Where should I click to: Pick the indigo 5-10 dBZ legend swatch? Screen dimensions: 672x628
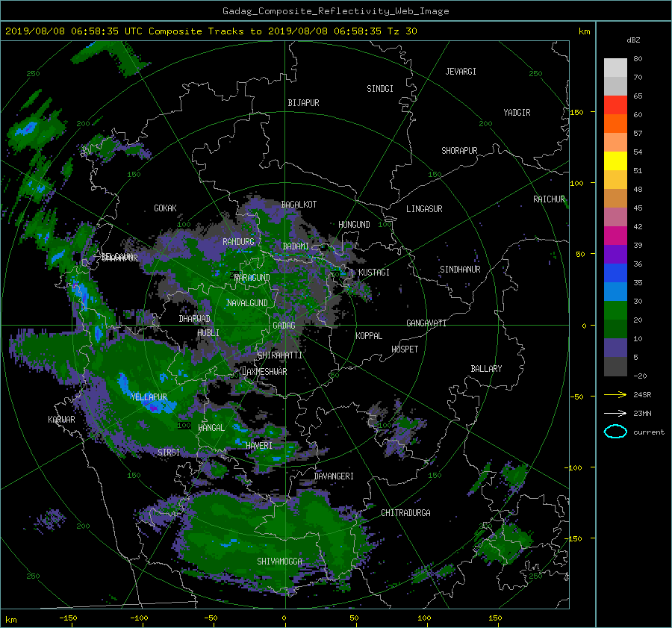coord(615,348)
